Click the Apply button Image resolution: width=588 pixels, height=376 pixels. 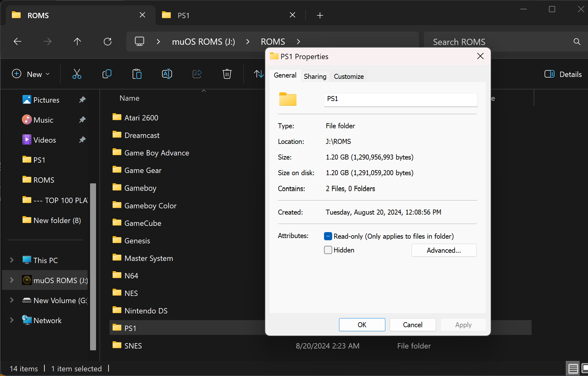point(464,325)
